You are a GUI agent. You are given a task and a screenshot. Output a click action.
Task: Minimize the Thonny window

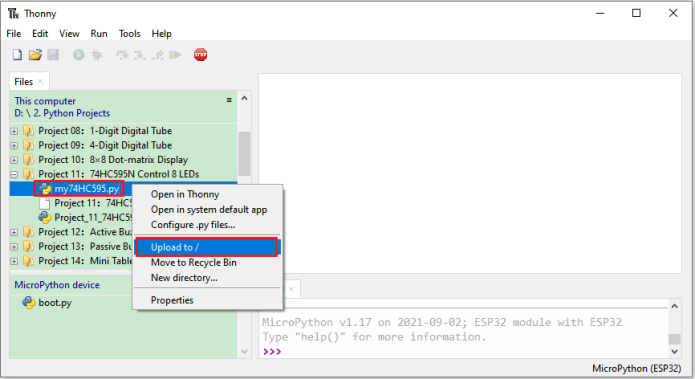pos(600,13)
